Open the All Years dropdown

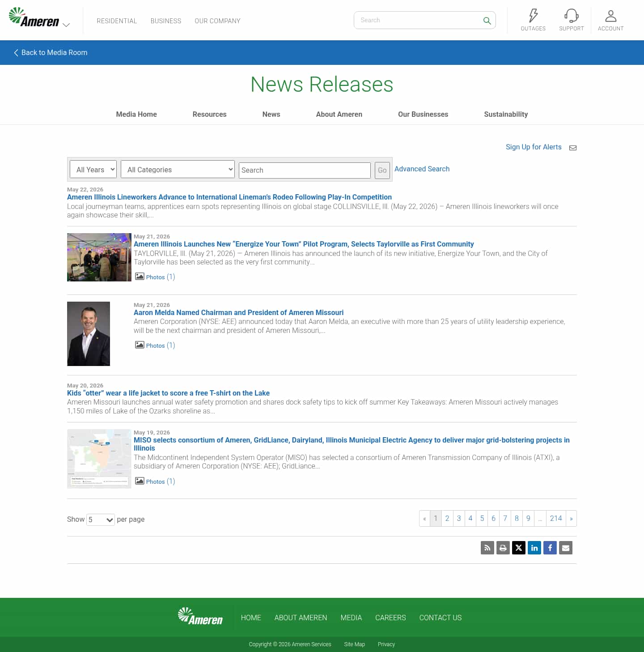(93, 170)
